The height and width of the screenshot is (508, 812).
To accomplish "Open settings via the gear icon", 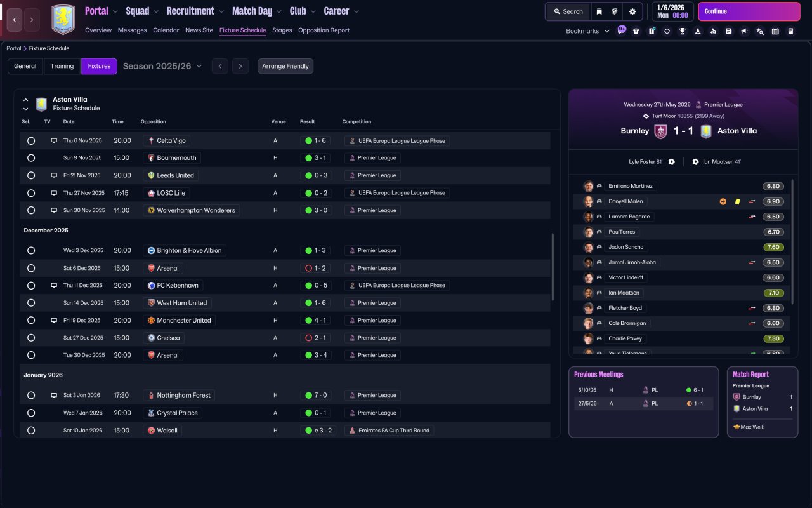I will pos(632,11).
